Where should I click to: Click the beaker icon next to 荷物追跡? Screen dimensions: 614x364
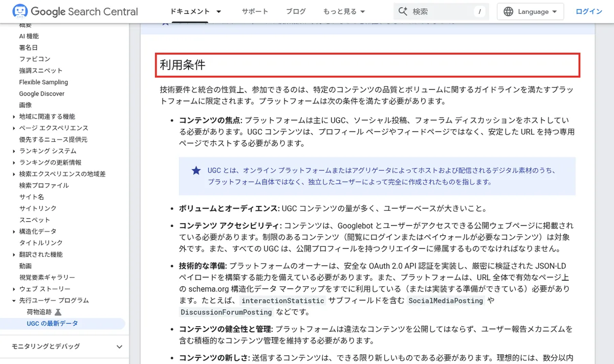(58, 312)
